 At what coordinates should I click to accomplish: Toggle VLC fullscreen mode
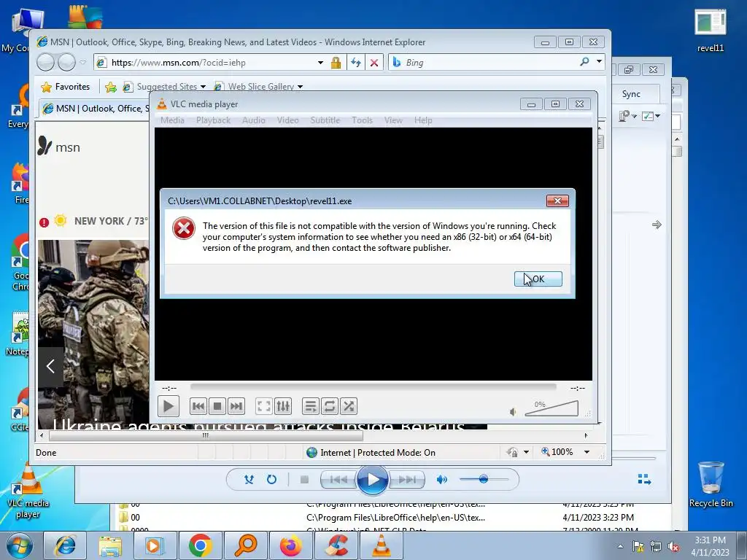point(263,407)
